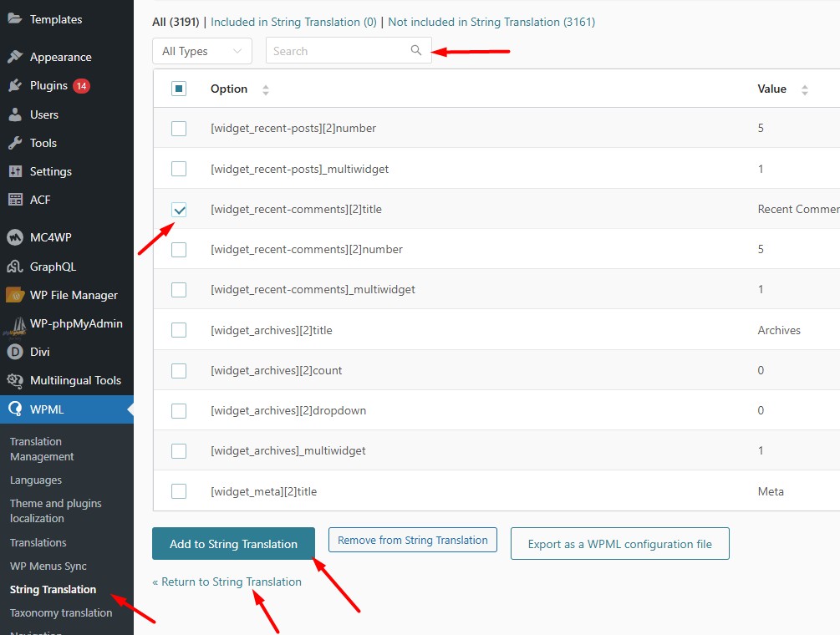Check the [widget_recent-posts][2]number row checkbox
Image resolution: width=840 pixels, height=635 pixels.
[x=179, y=129]
